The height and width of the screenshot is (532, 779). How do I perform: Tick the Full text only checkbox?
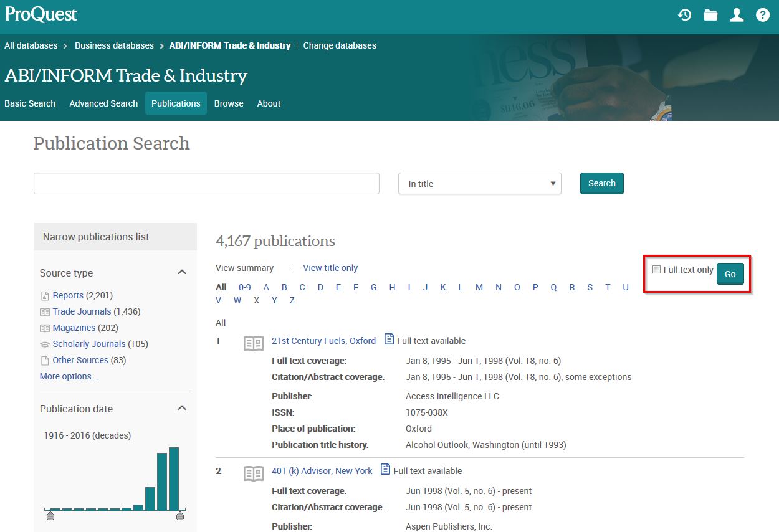click(x=656, y=270)
